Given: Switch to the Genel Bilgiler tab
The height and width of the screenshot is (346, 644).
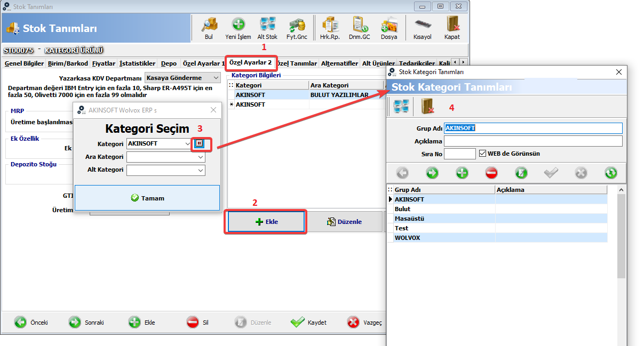Looking at the screenshot, I should coord(24,63).
